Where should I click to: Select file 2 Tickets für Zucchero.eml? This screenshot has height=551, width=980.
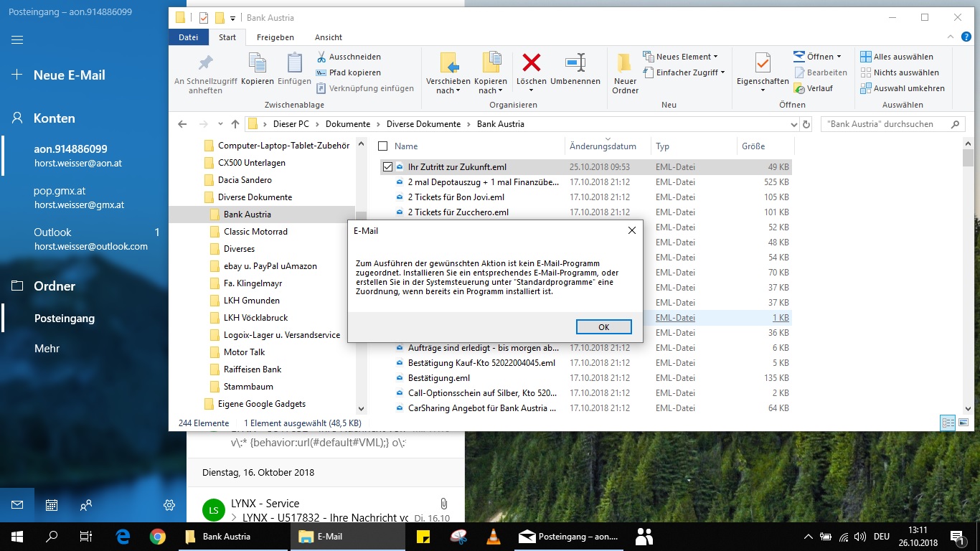click(x=458, y=212)
